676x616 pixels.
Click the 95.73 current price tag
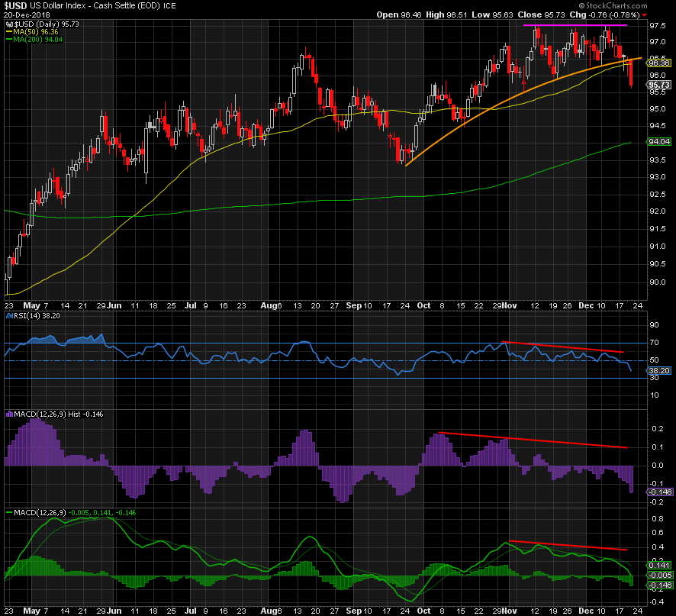(658, 85)
